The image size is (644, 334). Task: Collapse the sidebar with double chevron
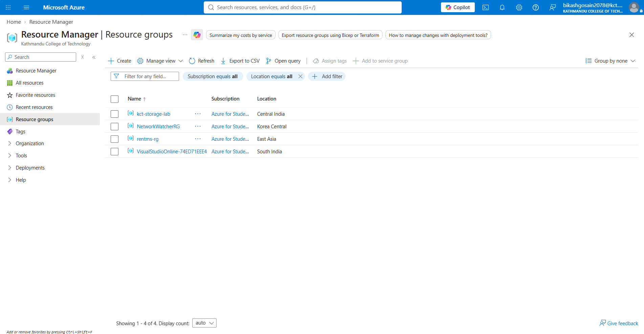[94, 57]
